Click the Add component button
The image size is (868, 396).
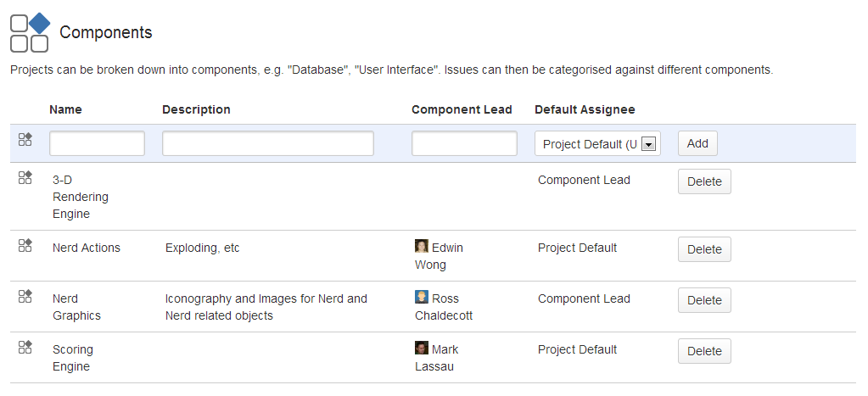tap(697, 143)
